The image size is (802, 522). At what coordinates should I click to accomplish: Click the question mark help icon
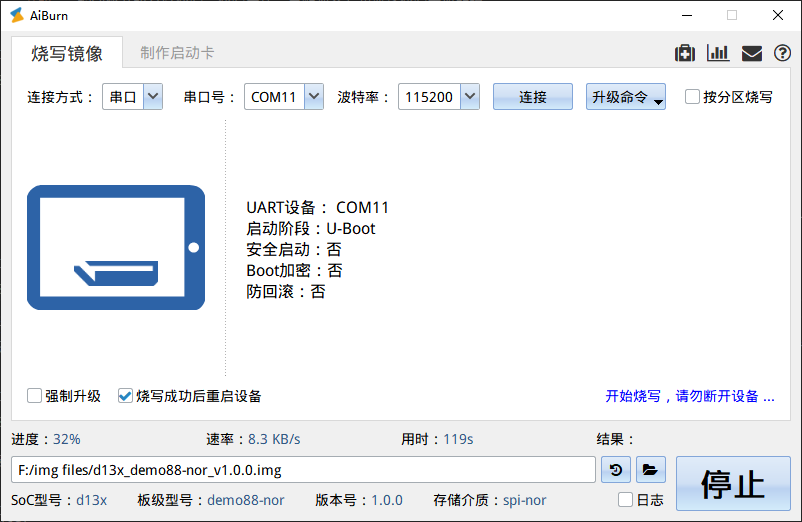[782, 53]
